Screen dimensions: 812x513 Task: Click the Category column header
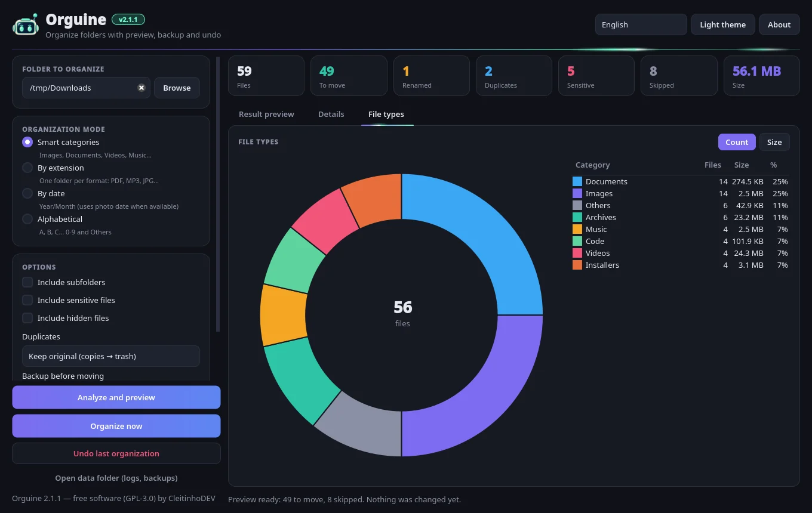[593, 165]
